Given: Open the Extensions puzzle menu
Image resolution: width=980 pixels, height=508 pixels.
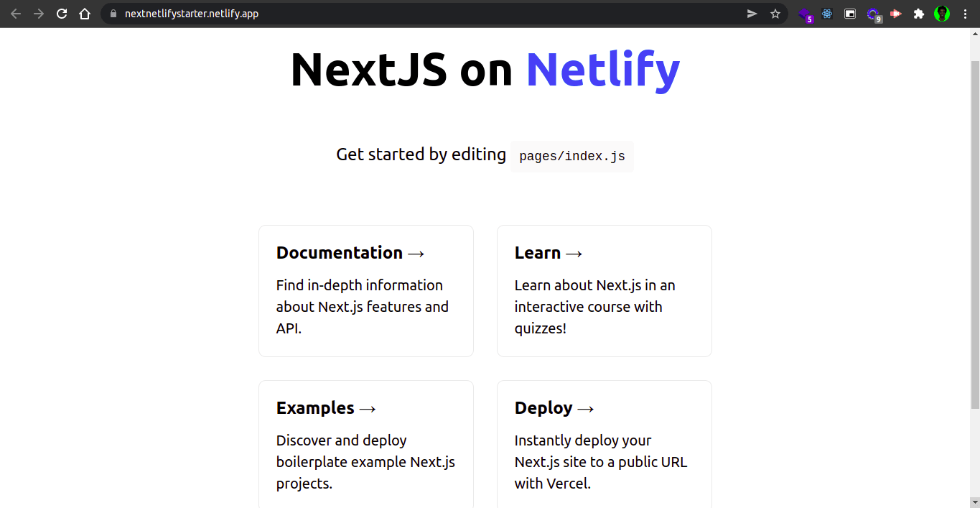Looking at the screenshot, I should pyautogui.click(x=919, y=14).
